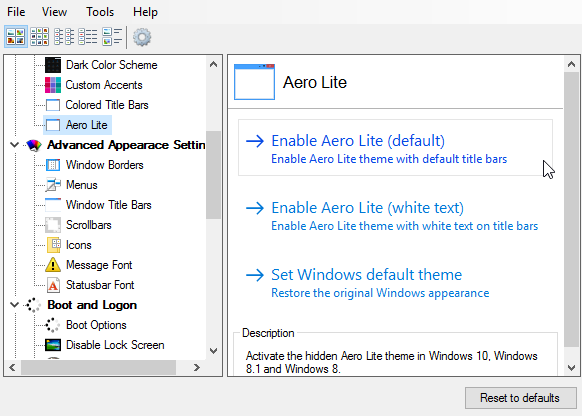Viewport: 582px width, 416px height.
Task: Switch to small icons grid view
Action: click(40, 37)
